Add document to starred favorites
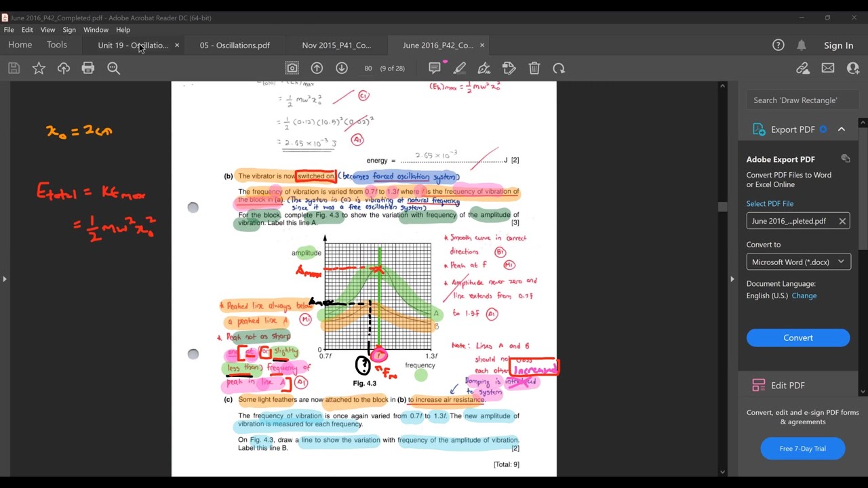This screenshot has width=868, height=488. (x=39, y=68)
